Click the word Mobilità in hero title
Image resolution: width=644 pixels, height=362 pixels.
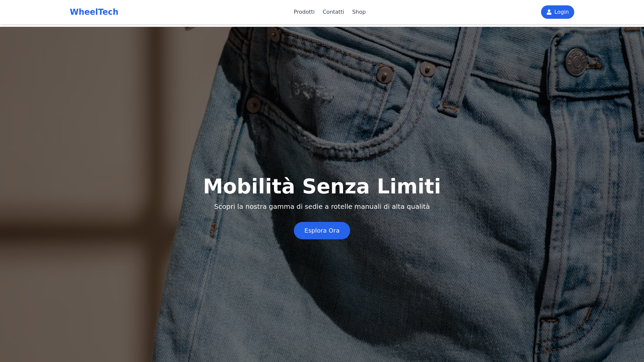coord(249,186)
